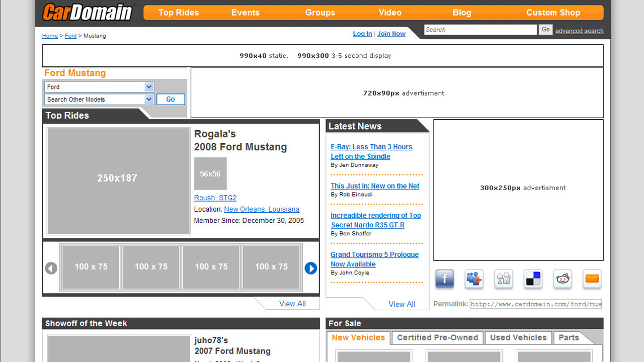The image size is (644, 362).
Task: Select the Permalink URL text field
Action: point(536,304)
